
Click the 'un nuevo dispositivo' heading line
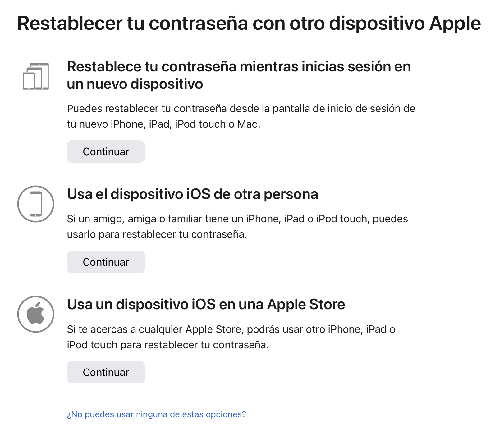pos(135,84)
